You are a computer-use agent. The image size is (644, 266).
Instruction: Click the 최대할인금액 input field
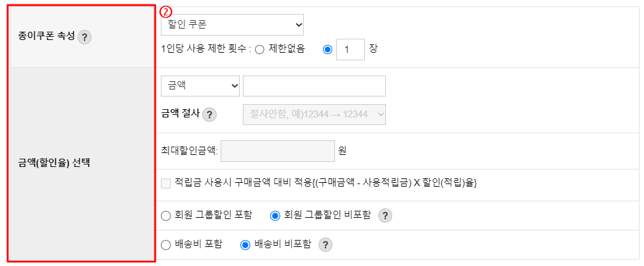click(x=278, y=151)
